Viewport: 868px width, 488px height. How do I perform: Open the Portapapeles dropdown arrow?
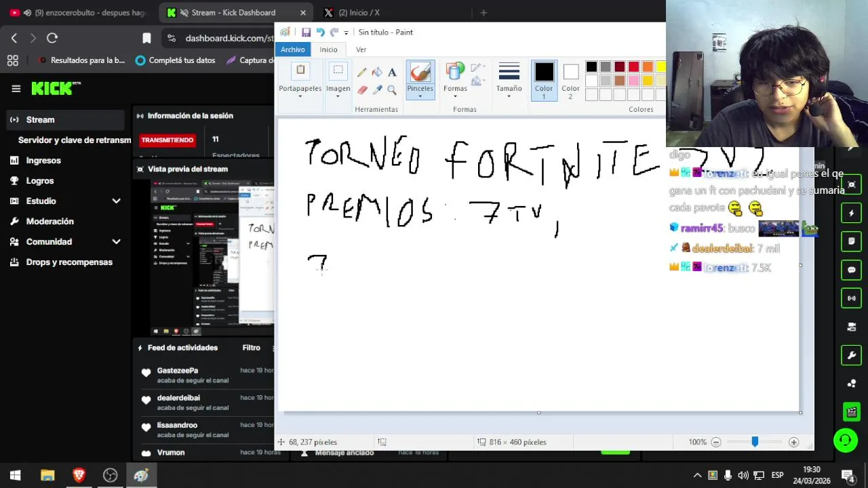(x=300, y=96)
